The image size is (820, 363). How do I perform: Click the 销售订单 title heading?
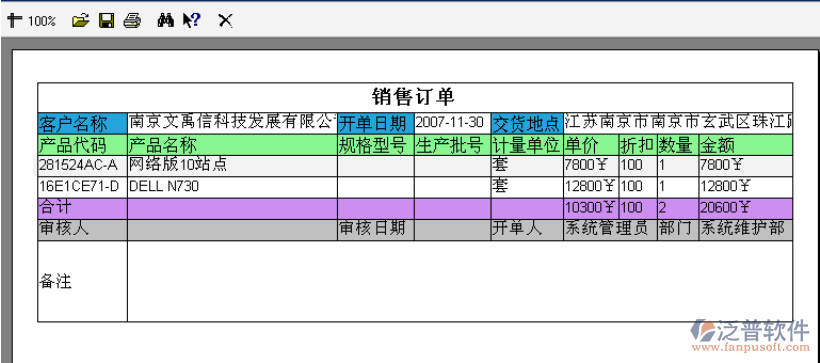(x=413, y=97)
